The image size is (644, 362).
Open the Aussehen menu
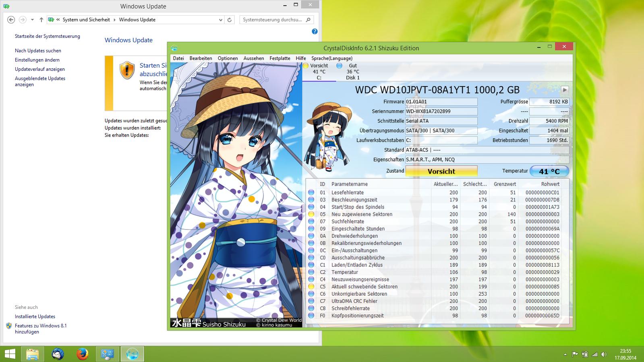coord(254,58)
